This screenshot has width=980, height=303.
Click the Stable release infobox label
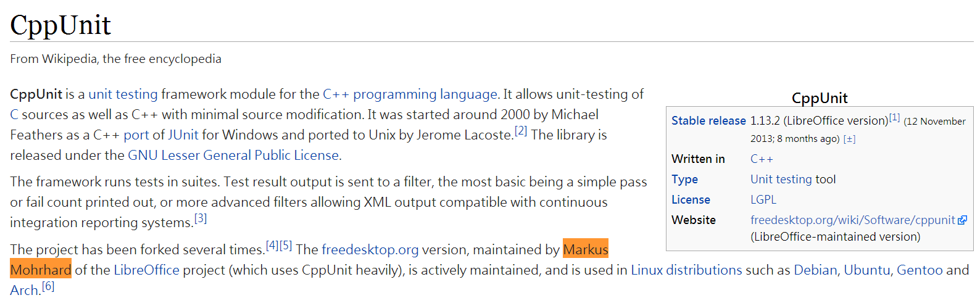[708, 121]
